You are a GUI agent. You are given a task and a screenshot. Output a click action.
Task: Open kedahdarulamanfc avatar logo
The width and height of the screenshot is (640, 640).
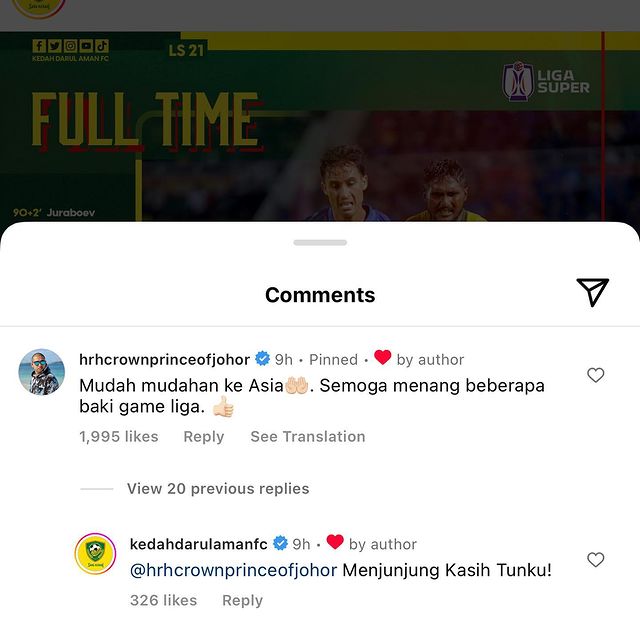tap(95, 553)
